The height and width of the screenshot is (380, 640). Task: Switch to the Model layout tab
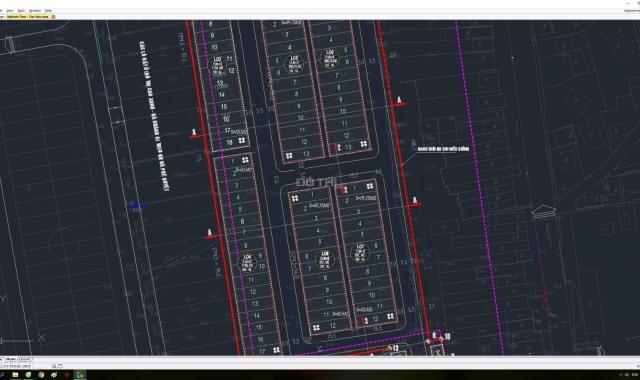(x=11, y=359)
